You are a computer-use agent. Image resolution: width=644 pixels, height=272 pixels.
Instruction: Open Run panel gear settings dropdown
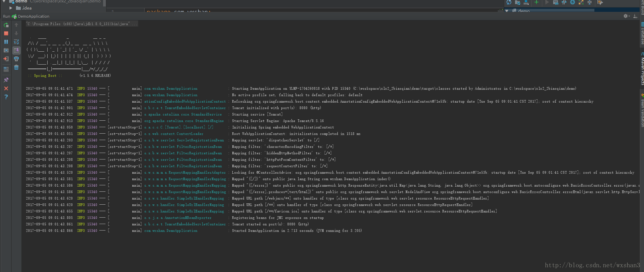pos(626,16)
